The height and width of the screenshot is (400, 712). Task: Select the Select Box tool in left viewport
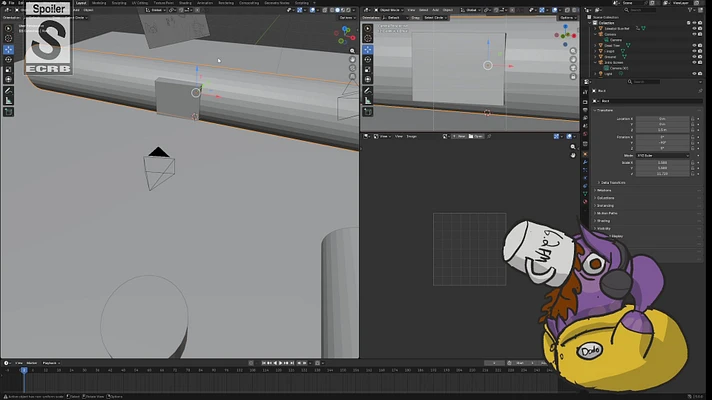point(9,28)
